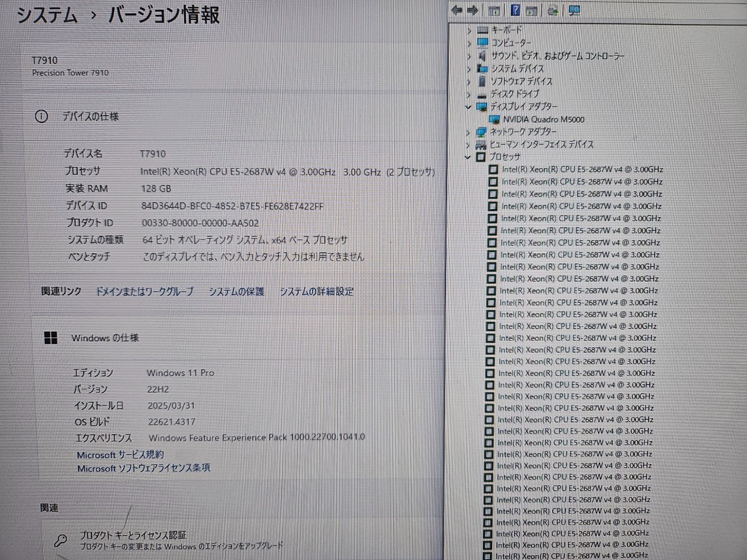Click Scan for hardware changes monitor icon

(574, 10)
